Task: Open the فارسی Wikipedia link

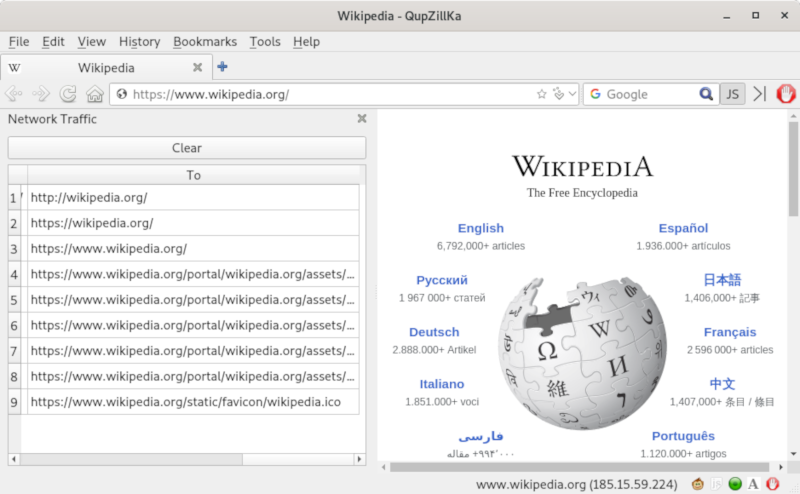Action: click(481, 436)
